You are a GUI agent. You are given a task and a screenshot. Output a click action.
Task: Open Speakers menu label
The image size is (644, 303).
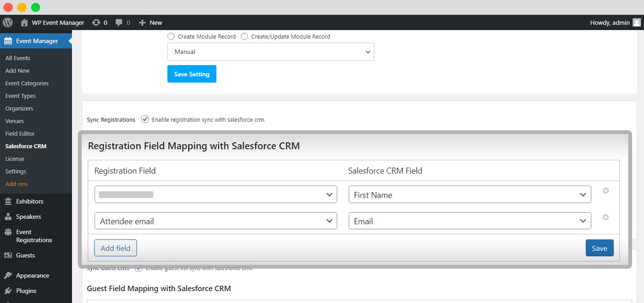coord(29,217)
